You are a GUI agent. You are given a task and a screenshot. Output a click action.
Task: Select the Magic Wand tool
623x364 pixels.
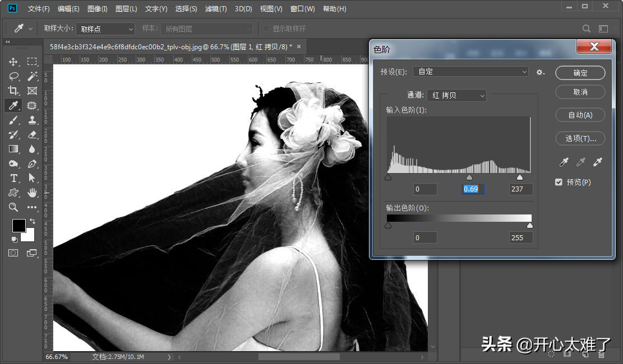[x=32, y=76]
